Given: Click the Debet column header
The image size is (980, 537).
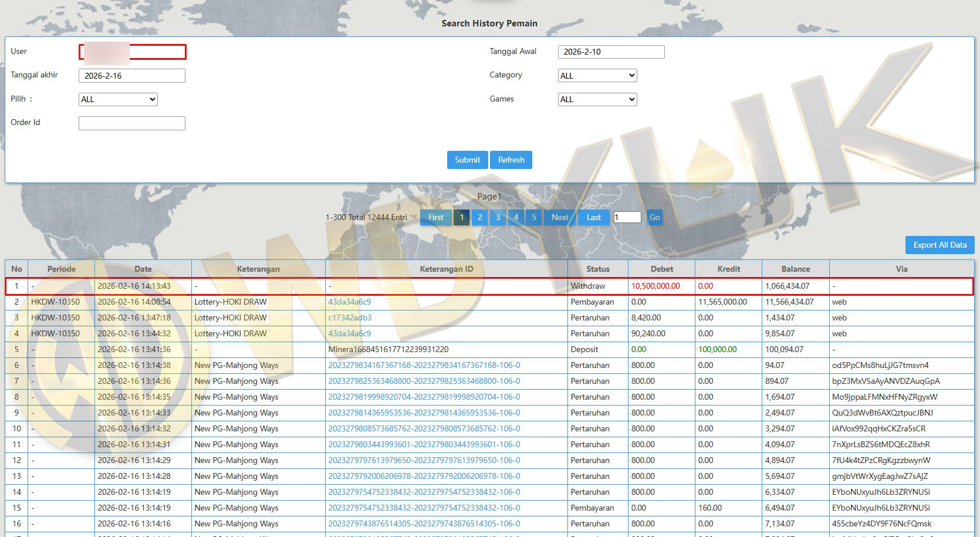Looking at the screenshot, I should click(661, 269).
